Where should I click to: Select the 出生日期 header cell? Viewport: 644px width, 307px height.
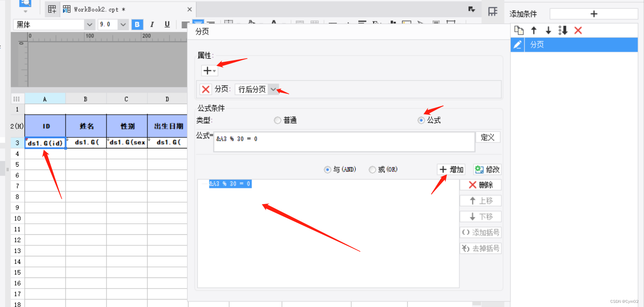[167, 126]
